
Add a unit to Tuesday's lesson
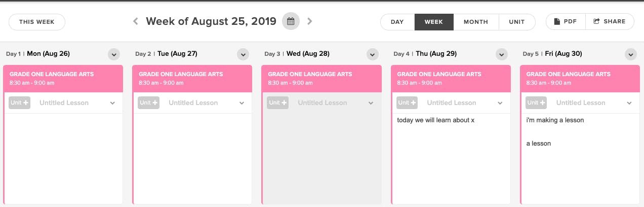pyautogui.click(x=148, y=102)
